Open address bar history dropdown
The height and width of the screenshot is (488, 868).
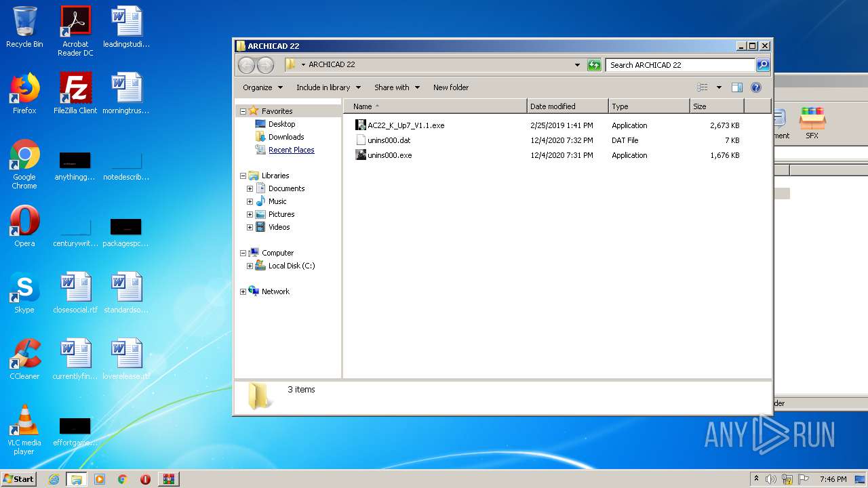click(577, 65)
